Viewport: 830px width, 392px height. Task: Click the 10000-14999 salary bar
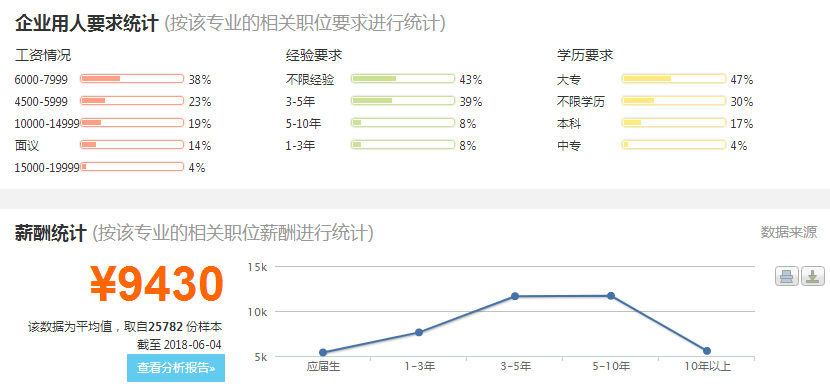pyautogui.click(x=132, y=123)
